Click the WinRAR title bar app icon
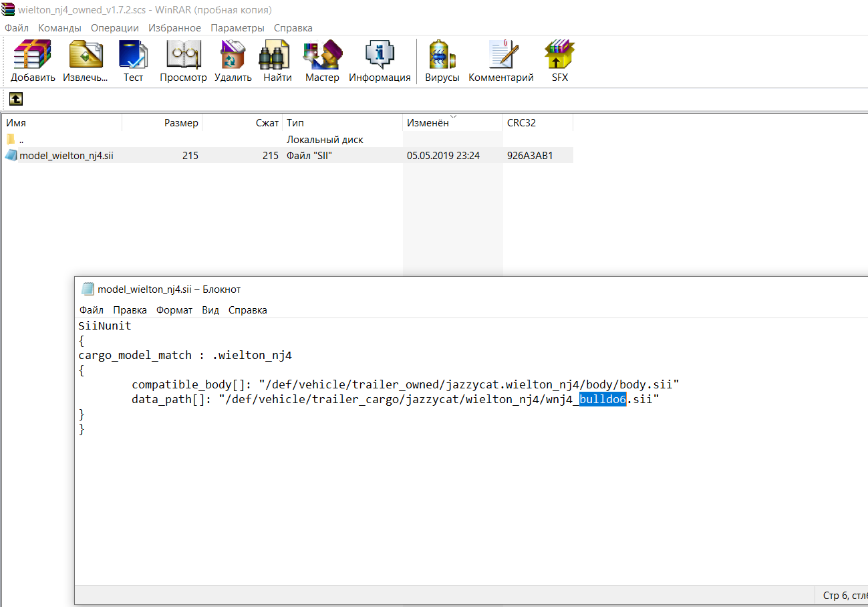 [x=9, y=9]
